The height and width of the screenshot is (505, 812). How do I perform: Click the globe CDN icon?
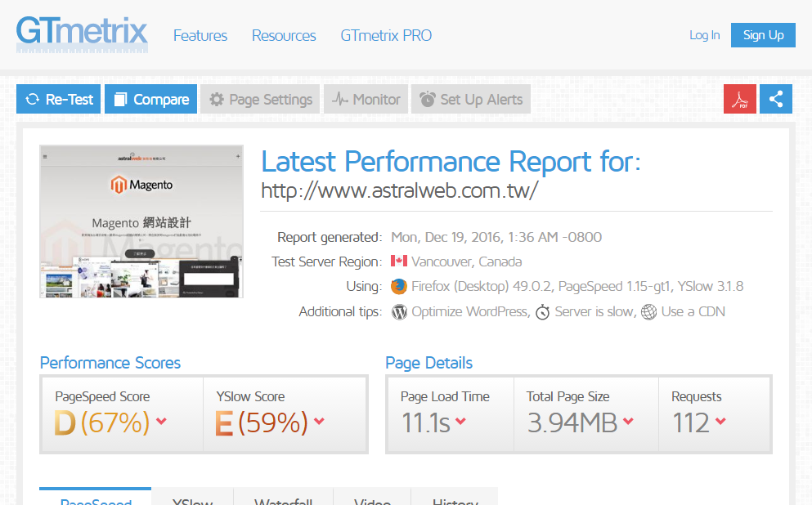pos(649,312)
